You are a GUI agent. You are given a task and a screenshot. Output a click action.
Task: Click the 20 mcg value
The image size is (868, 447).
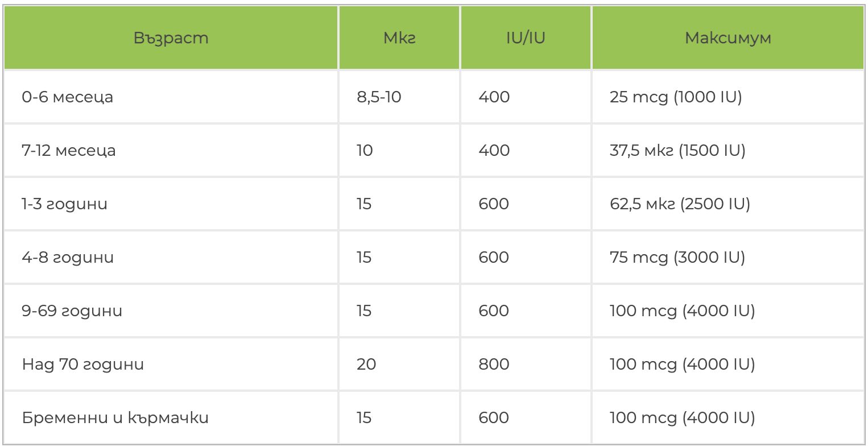click(x=366, y=365)
